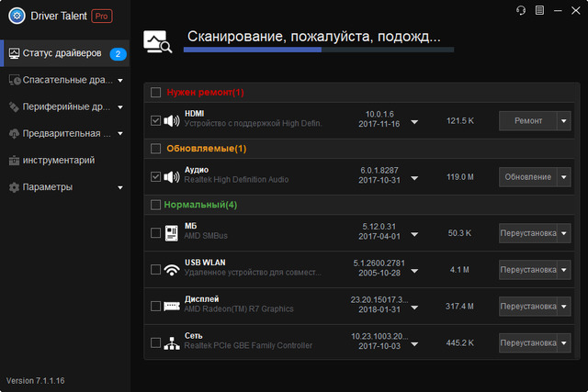Uncheck the HDMI driver checkbox
Screen dimensions: 588x392
coord(155,121)
